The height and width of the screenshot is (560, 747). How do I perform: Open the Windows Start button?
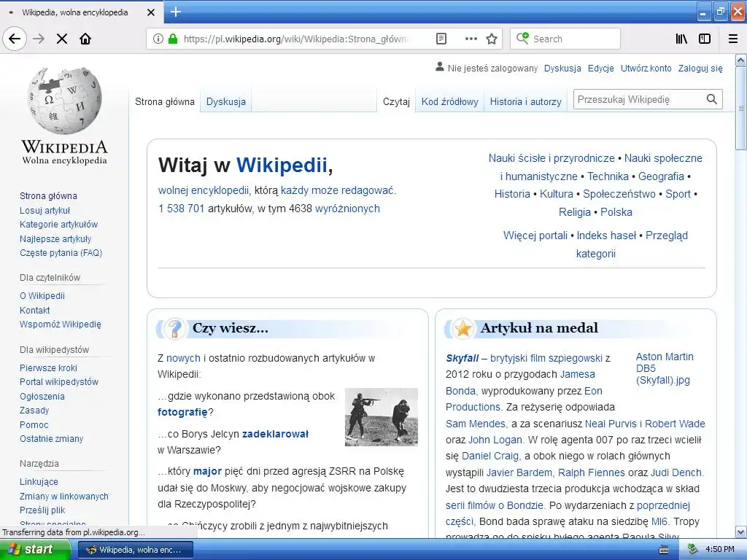34,550
